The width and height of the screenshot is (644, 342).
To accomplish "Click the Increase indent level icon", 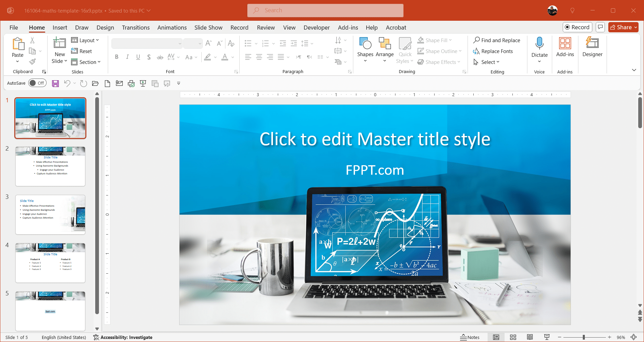I will point(294,43).
